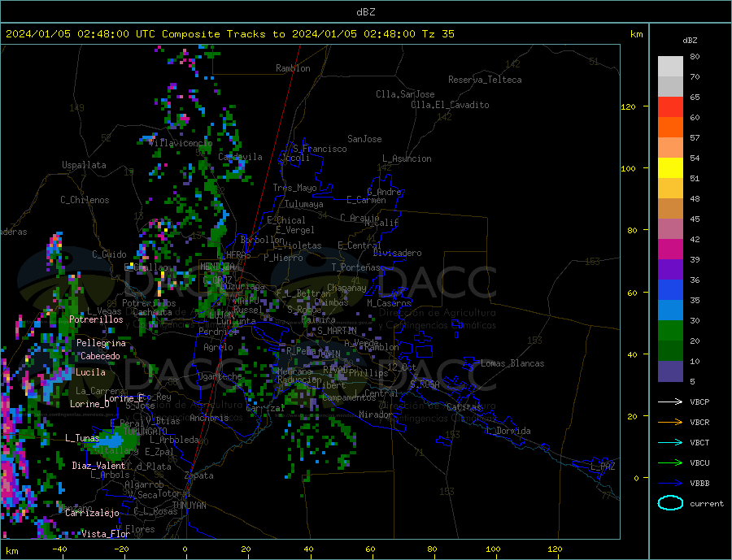732x560 pixels.
Task: Click the VBCT cyan arrow legend icon
Action: click(x=670, y=442)
